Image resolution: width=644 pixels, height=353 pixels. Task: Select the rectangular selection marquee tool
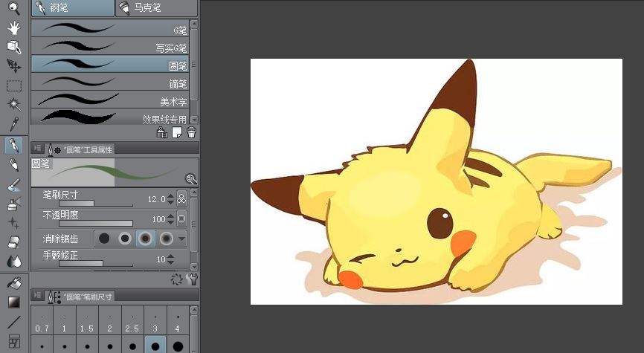[14, 85]
